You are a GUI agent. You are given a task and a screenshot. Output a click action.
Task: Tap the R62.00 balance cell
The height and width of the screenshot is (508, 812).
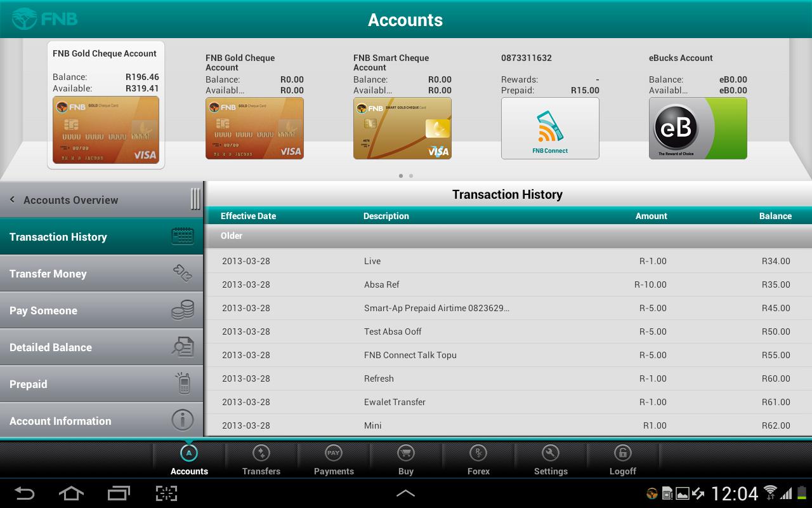pyautogui.click(x=776, y=425)
